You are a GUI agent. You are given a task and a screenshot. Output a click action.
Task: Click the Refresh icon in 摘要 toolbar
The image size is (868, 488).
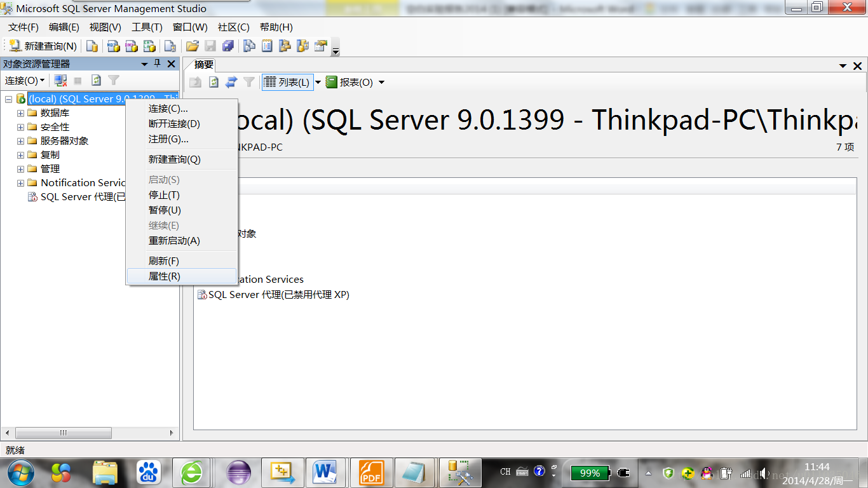[x=214, y=82]
